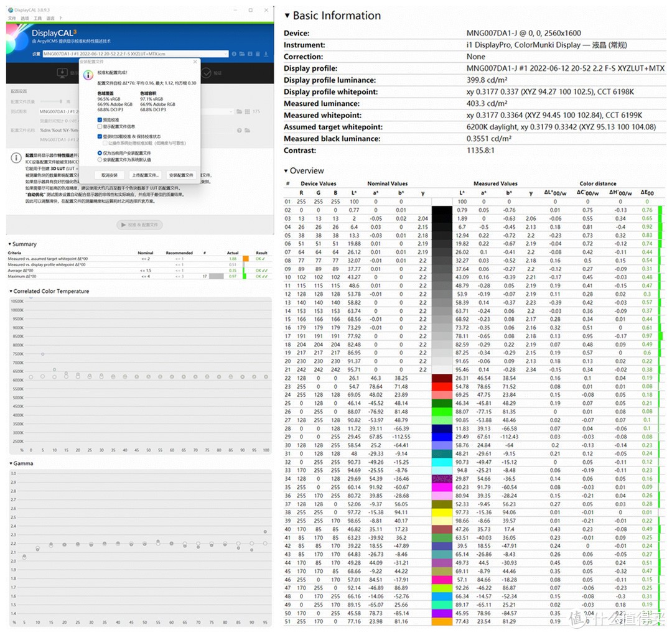Close the install profile dialog
Image resolution: width=672 pixels, height=635 pixels.
tap(195, 62)
